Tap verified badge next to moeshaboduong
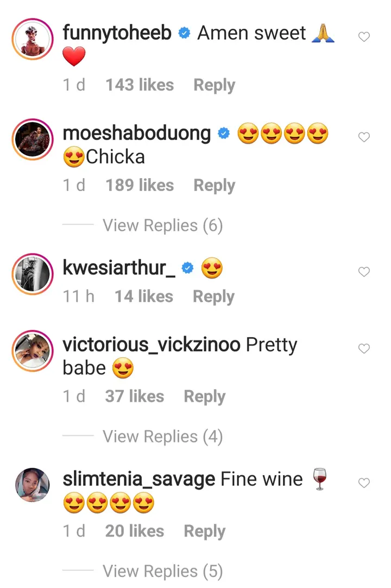Image resolution: width=391 pixels, height=588 pixels. (x=224, y=134)
